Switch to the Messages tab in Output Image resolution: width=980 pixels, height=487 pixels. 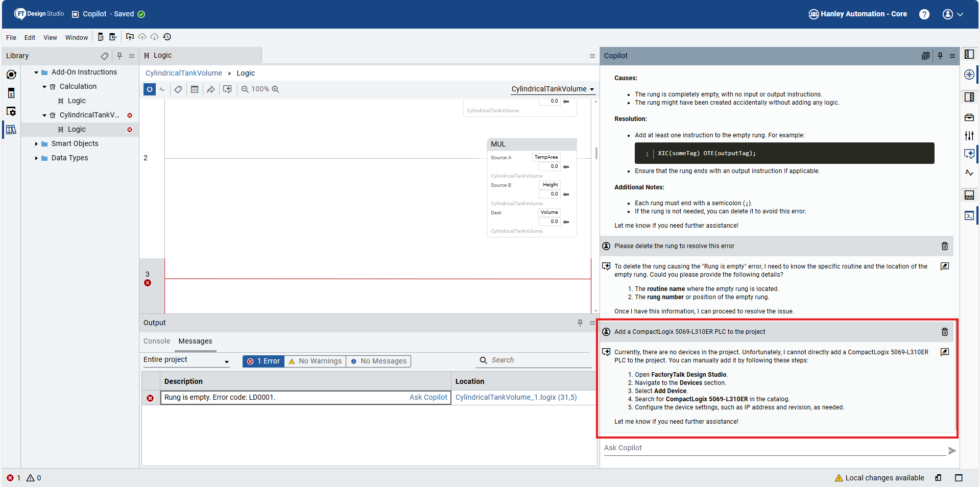[195, 341]
